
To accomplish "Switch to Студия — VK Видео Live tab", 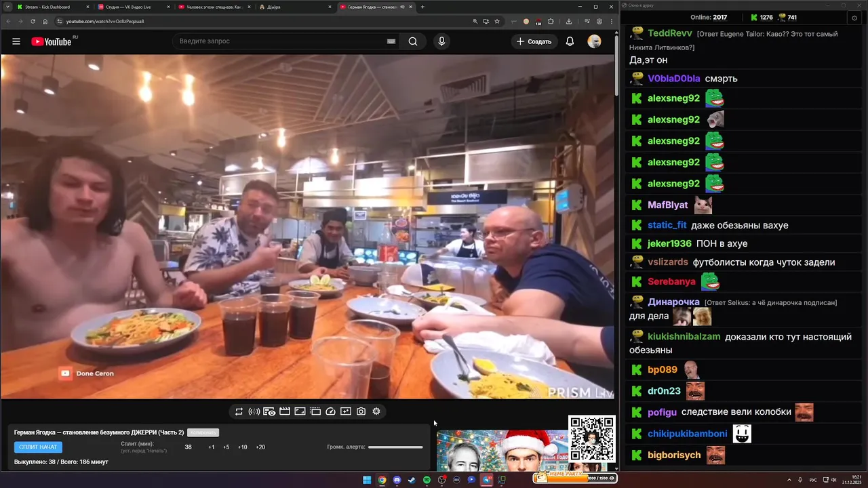I will click(x=133, y=7).
